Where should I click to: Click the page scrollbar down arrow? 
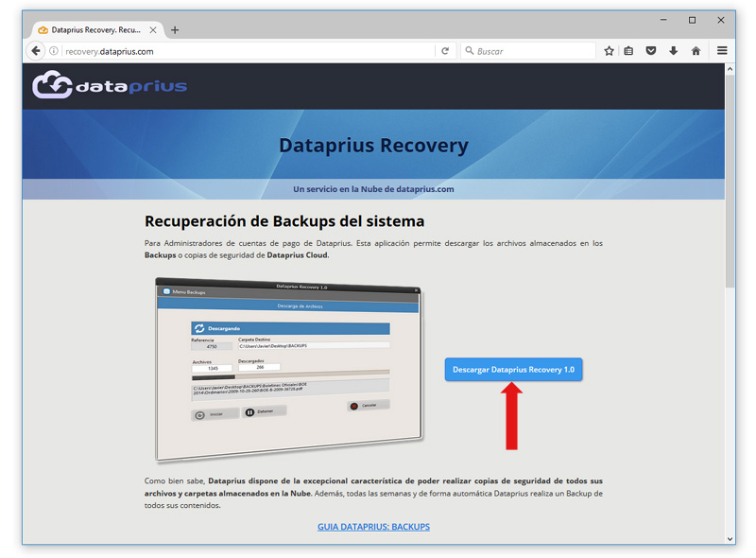[x=730, y=539]
